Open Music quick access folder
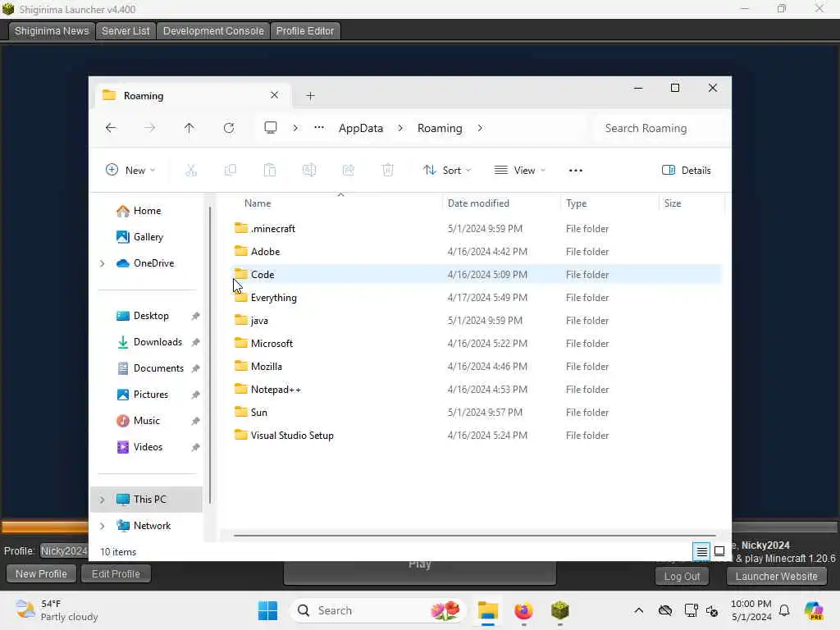The height and width of the screenshot is (630, 840). pos(138,421)
